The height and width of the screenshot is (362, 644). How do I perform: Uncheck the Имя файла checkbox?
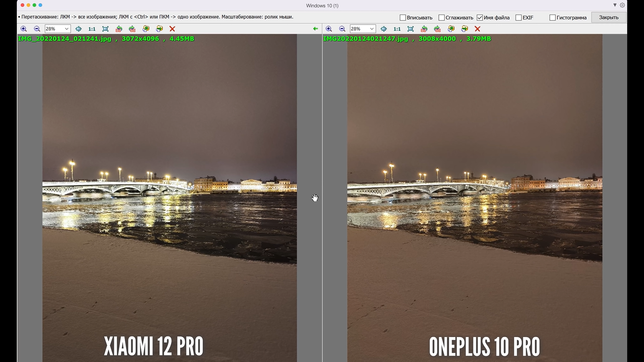click(480, 18)
